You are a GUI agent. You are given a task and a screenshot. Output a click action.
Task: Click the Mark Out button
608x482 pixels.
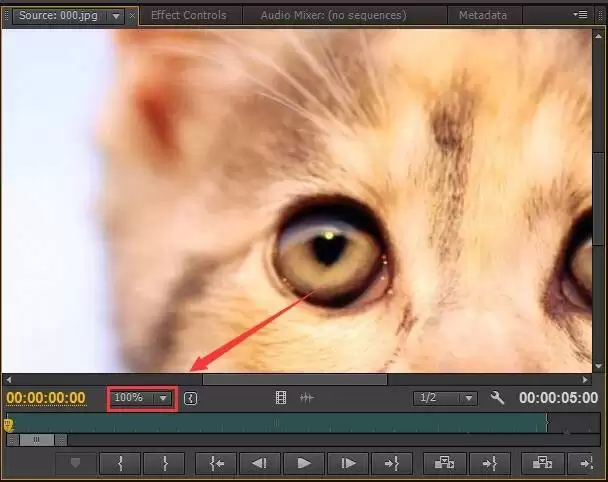point(165,463)
